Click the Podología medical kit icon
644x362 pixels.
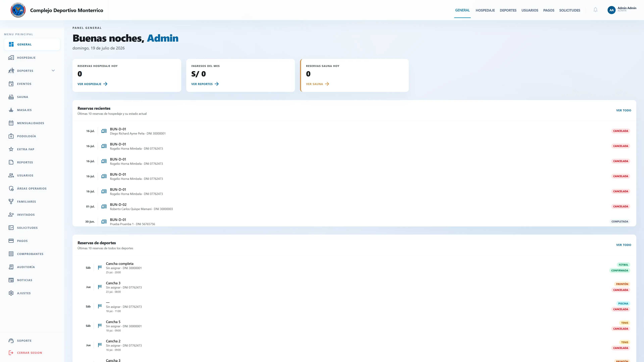pos(11,136)
